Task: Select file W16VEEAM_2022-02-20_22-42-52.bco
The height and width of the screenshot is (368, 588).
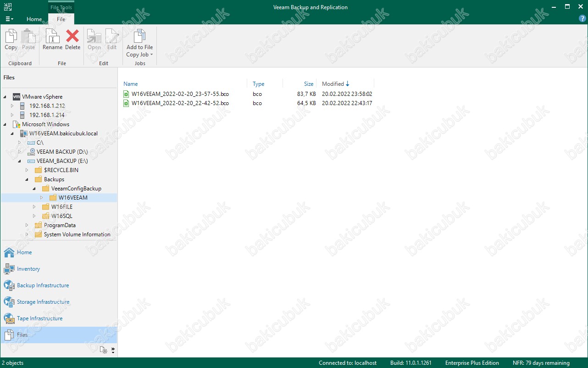Action: pyautogui.click(x=180, y=103)
